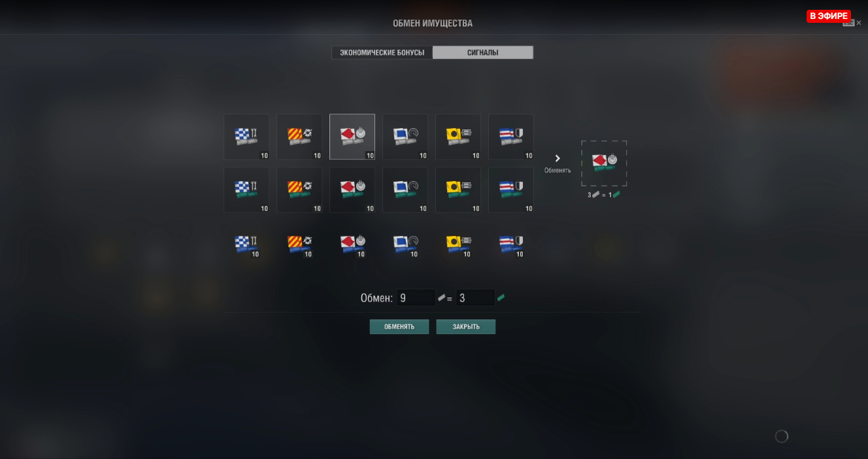
Task: Select grey-tier blue checkered wrench signal
Action: (x=246, y=137)
